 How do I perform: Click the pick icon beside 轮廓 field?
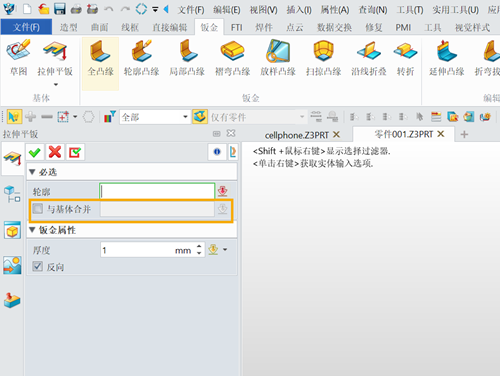tap(223, 191)
